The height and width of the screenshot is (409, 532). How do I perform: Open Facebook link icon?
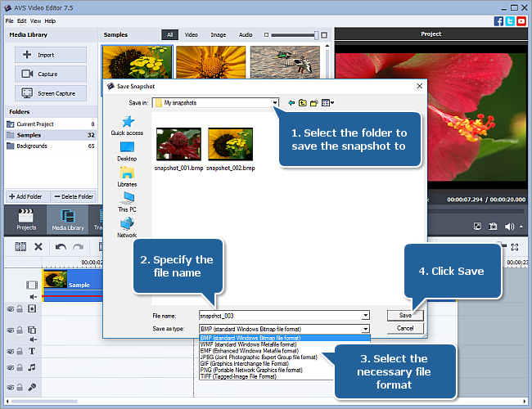point(498,21)
